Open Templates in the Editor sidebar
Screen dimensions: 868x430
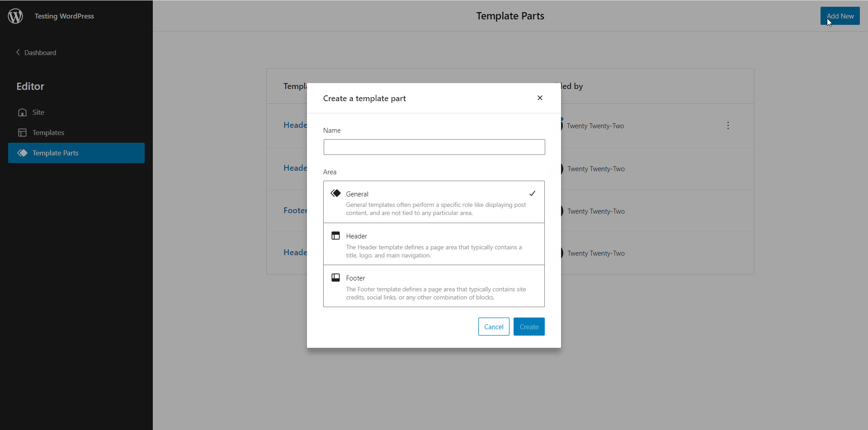(48, 133)
